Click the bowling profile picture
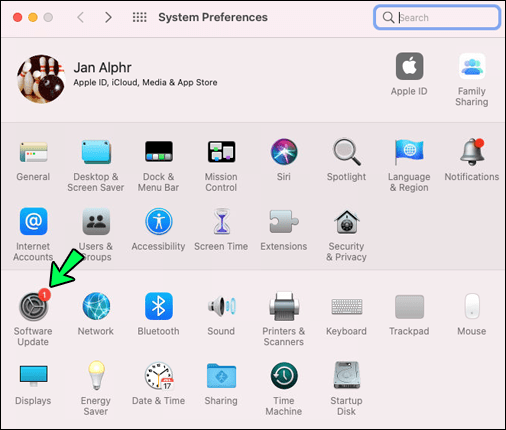 pyautogui.click(x=41, y=79)
